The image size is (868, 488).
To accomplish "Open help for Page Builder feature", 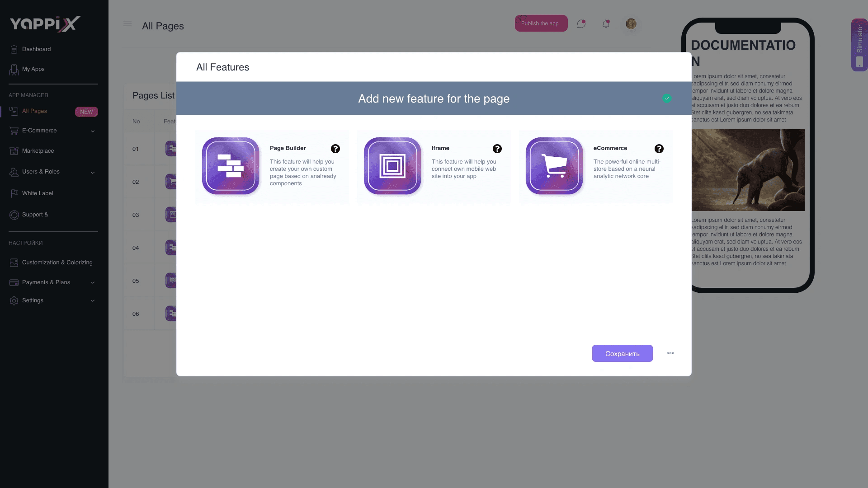I will (335, 149).
